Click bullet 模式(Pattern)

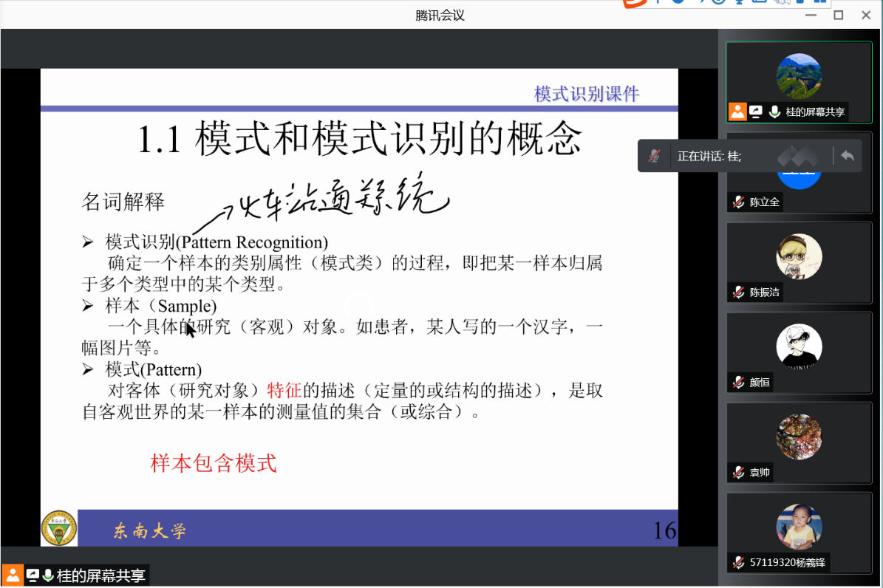click(x=153, y=369)
